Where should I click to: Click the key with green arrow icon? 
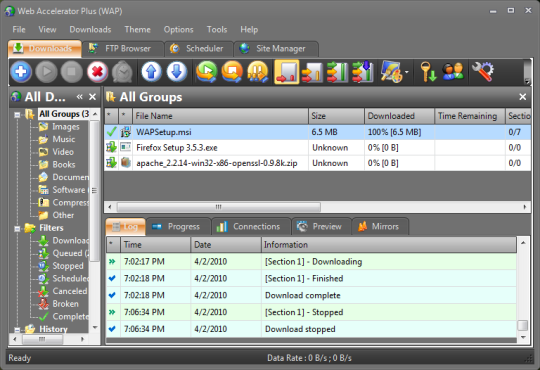428,72
